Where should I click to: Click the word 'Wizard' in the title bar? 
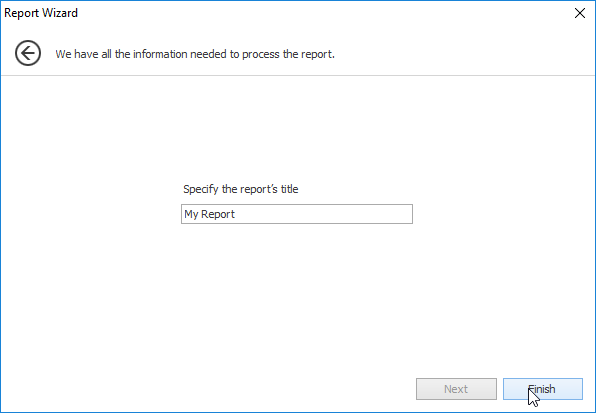tap(59, 13)
